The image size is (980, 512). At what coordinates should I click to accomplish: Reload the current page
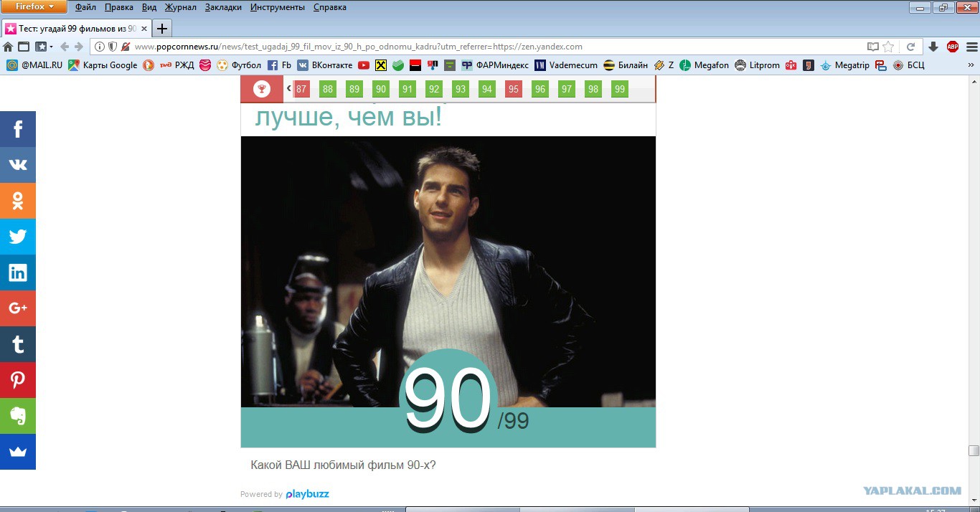910,47
